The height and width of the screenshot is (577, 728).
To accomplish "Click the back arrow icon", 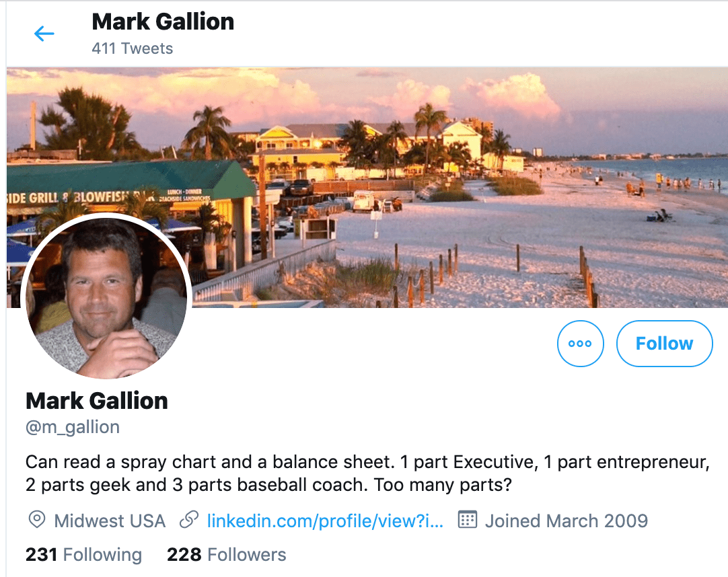I will click(44, 33).
